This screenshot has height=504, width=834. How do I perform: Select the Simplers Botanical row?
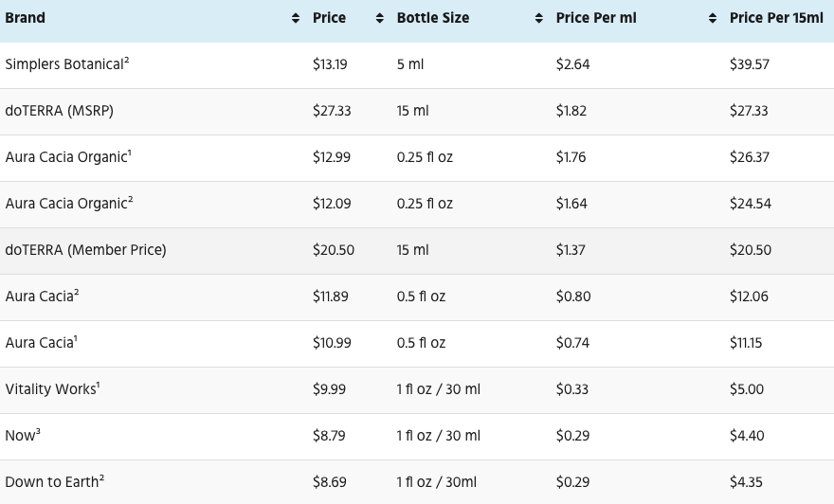[417, 65]
